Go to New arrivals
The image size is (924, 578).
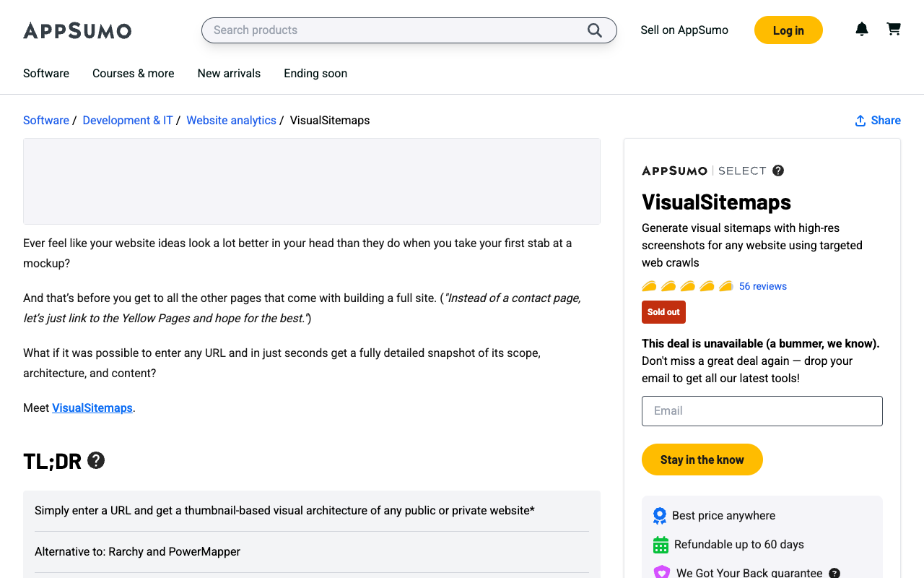point(229,73)
